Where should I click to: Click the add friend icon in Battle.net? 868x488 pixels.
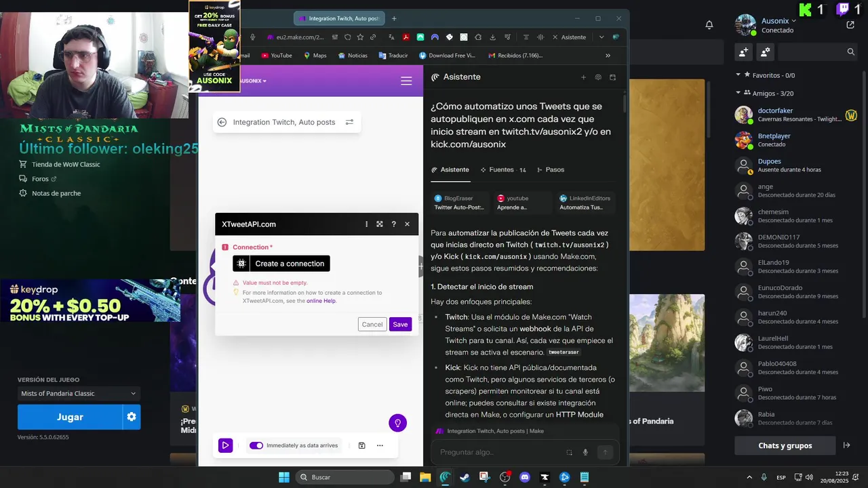(744, 52)
